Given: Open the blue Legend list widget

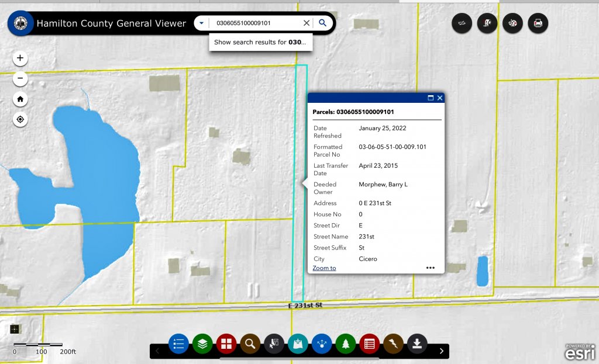Looking at the screenshot, I should pos(179,344).
